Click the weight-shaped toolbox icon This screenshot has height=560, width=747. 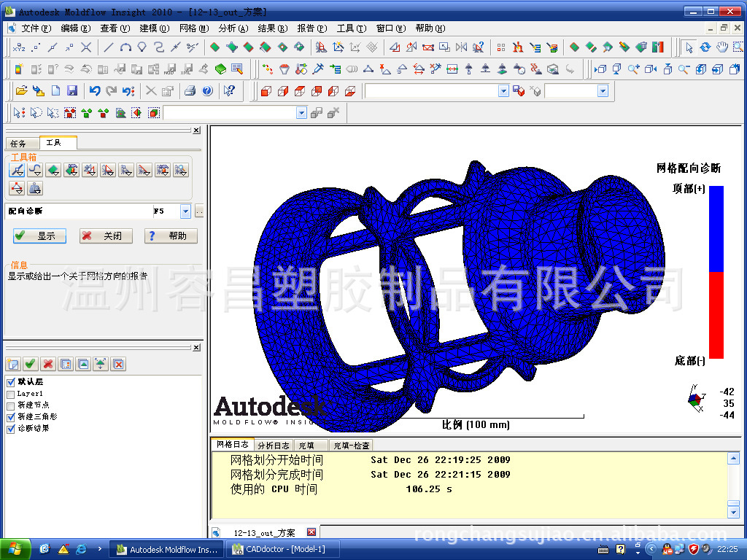click(x=35, y=189)
